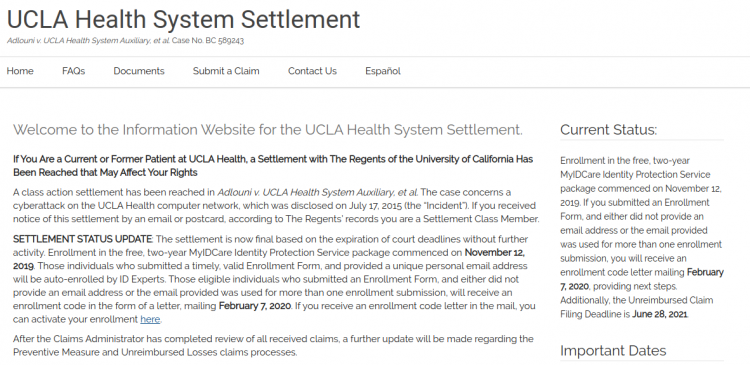Open the Documents menu item
Viewport: 750px width, 365px height.
coord(139,71)
